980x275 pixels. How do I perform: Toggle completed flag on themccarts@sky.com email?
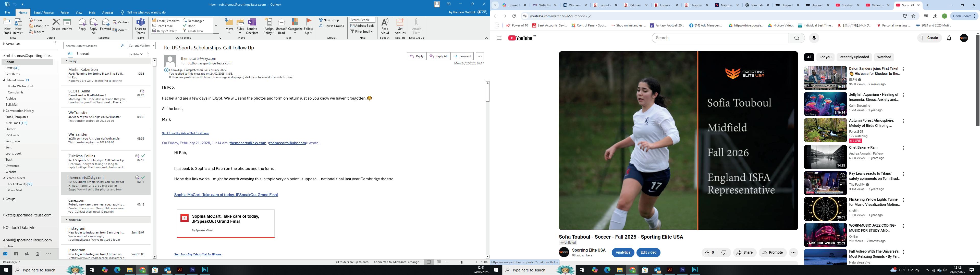pos(143,177)
